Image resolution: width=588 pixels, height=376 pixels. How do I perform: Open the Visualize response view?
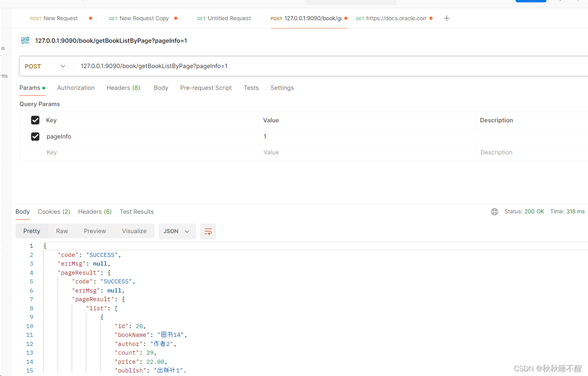[x=134, y=231]
